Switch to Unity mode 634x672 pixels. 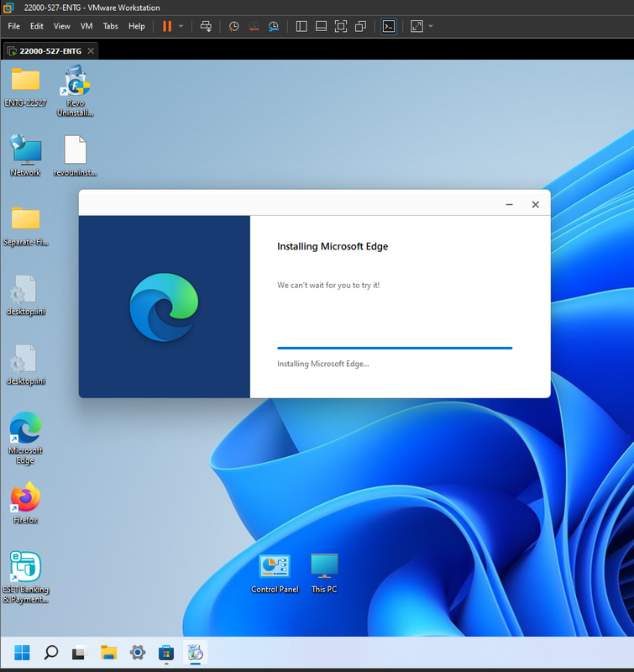(361, 27)
